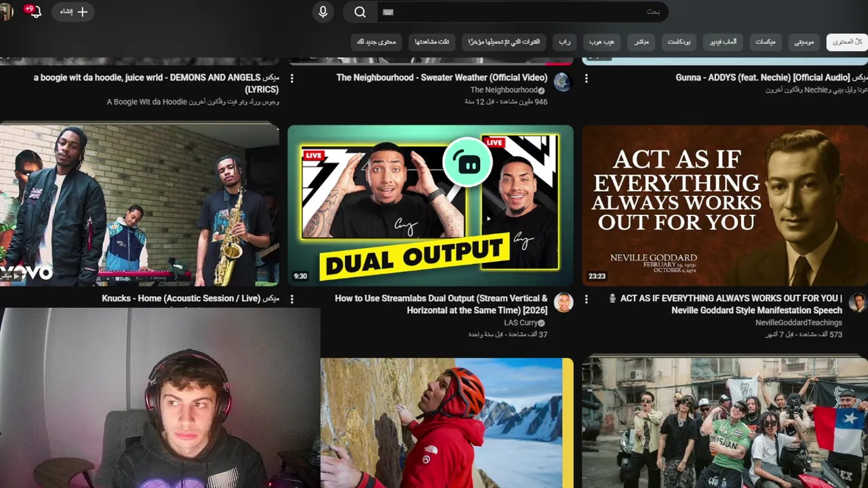Open the on-screen keyboard icon in search box
Screen dimensions: 868x488
tap(388, 12)
